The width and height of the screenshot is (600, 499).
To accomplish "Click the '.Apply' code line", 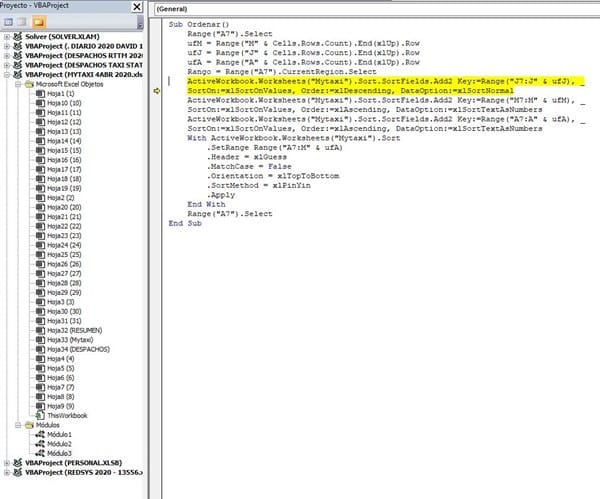I will coord(221,195).
